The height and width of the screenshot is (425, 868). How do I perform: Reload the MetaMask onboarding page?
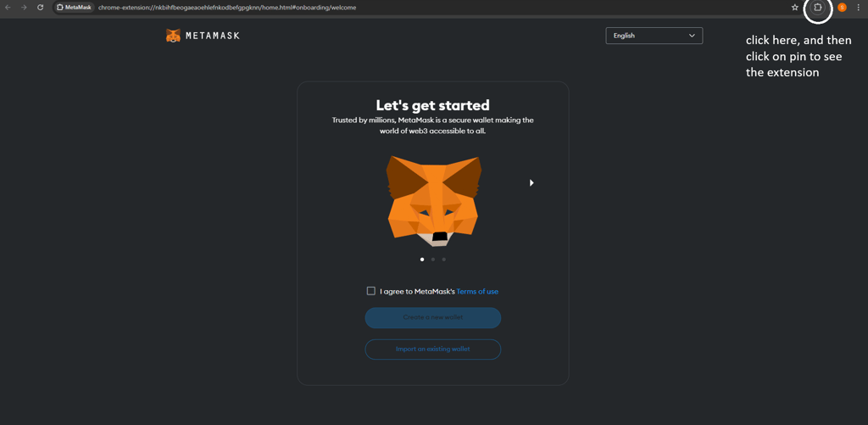[41, 8]
